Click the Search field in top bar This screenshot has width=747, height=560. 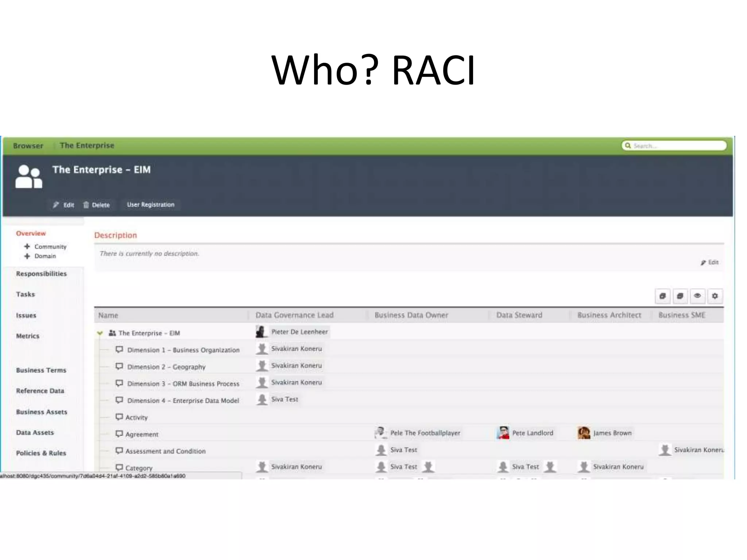coord(674,145)
